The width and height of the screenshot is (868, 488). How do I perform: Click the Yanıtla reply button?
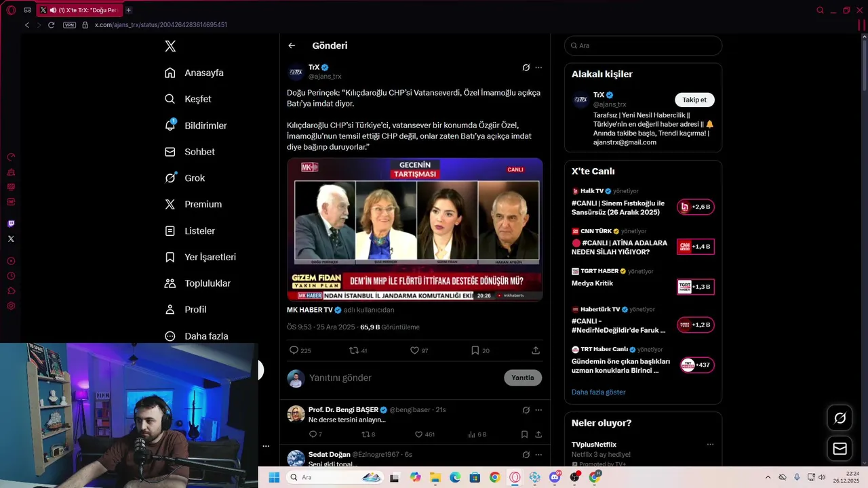523,378
